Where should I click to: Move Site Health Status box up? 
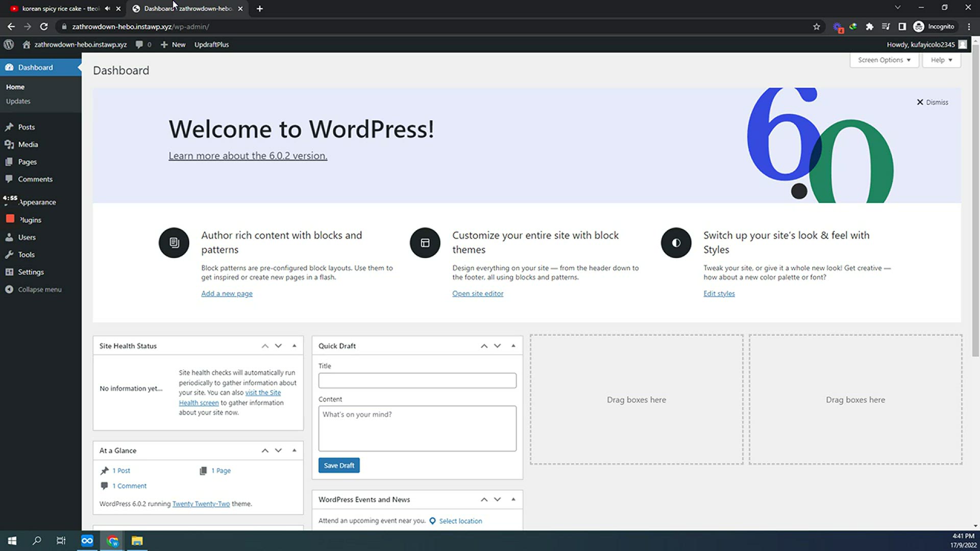[265, 346]
